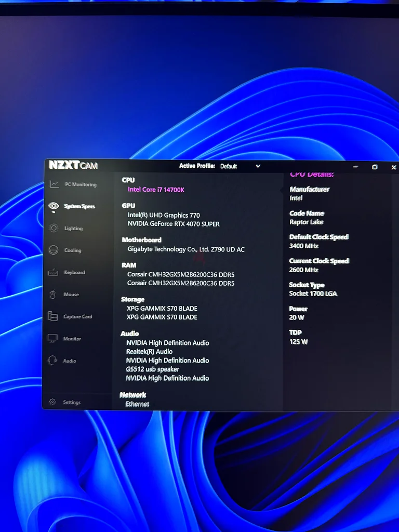Image resolution: width=399 pixels, height=532 pixels.
Task: Click the NZXT CAM logo
Action: (73, 165)
